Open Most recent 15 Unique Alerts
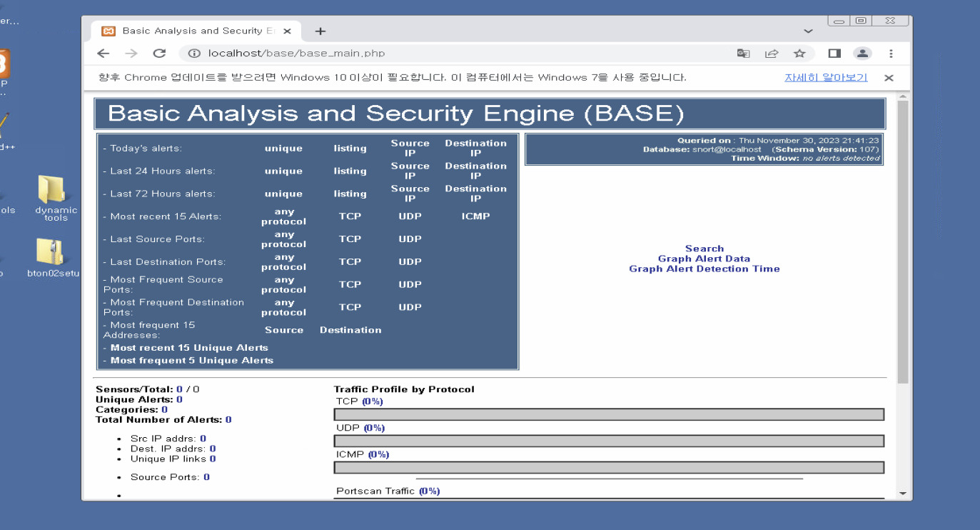Image resolution: width=980 pixels, height=530 pixels. click(189, 348)
